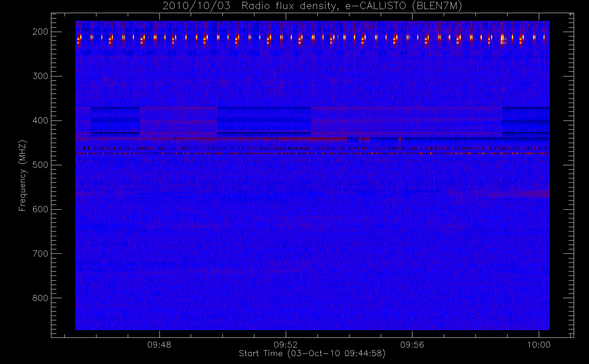
Task: Select the 'Frequency (MHZ)' y-axis label
Action: coord(23,175)
